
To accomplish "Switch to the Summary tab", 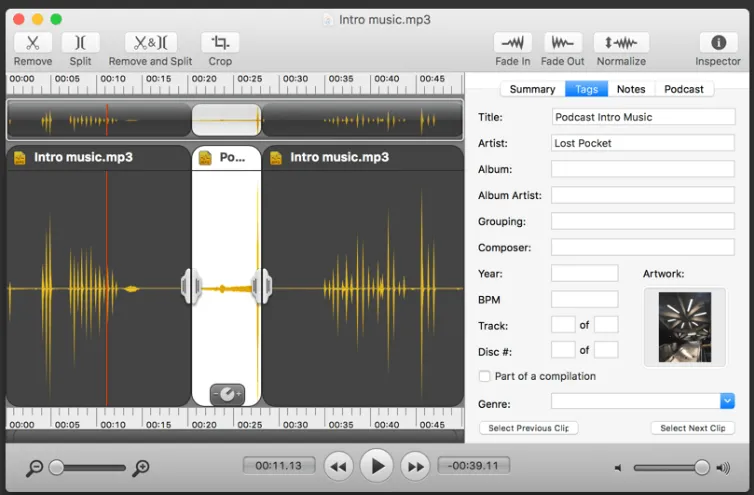I will click(x=532, y=89).
